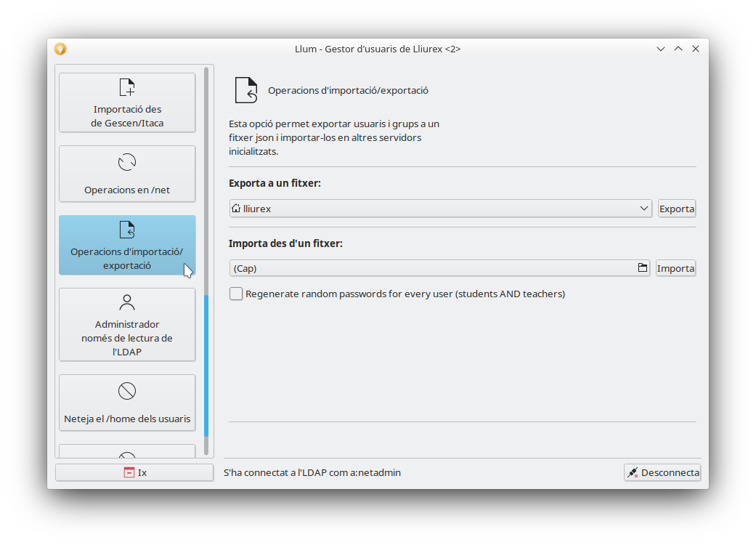This screenshot has height=545, width=756.
Task: Expand the lliurex export folder dropdown
Action: (440, 209)
